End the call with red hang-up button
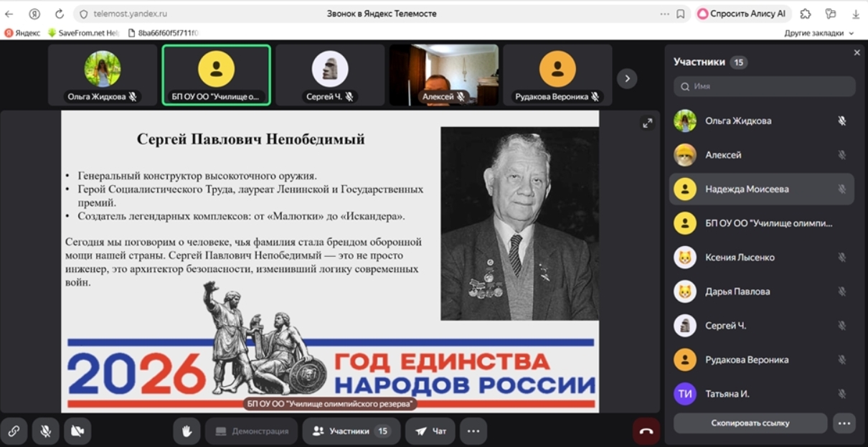 pos(646,431)
